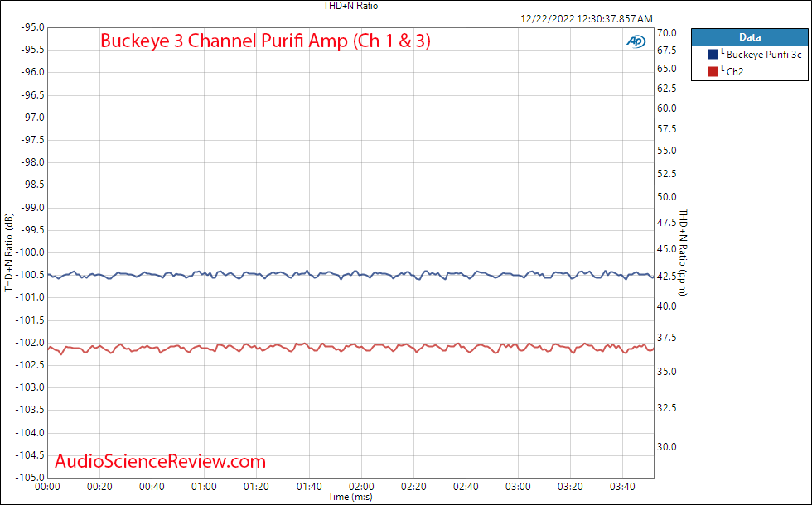Click the 00:20 time axis label
Viewport: 812px width, 505px height.
100,487
